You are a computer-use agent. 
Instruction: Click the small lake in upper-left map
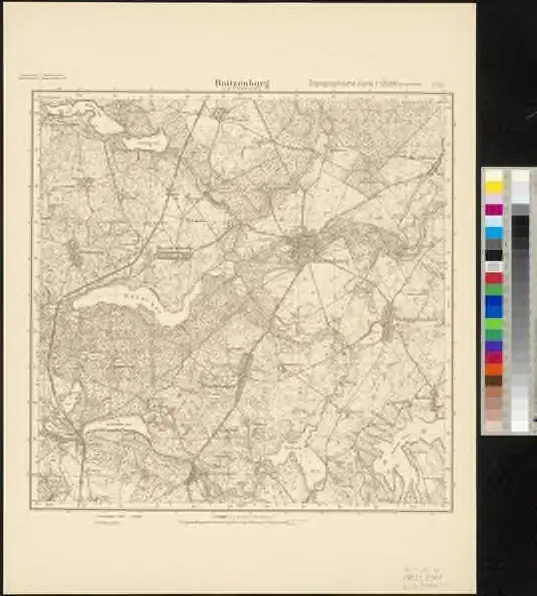point(144,143)
